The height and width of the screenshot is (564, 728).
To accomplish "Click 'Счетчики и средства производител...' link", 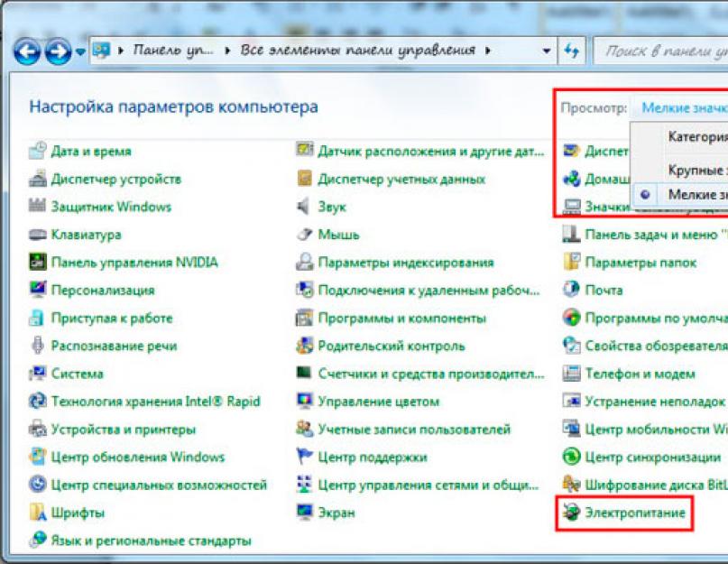I will [x=431, y=374].
